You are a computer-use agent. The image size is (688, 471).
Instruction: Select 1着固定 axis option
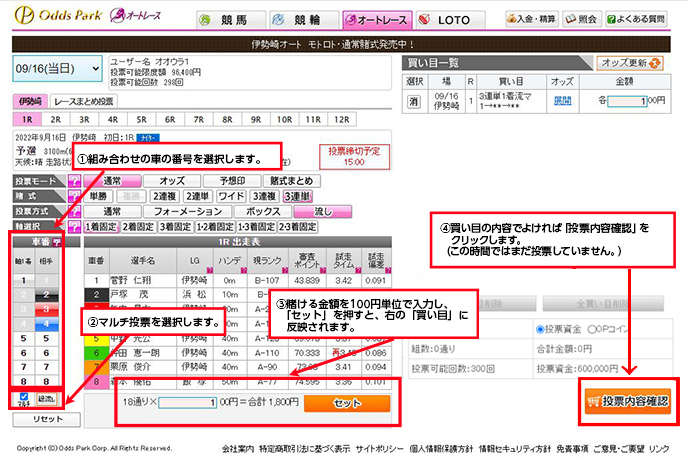point(101,227)
